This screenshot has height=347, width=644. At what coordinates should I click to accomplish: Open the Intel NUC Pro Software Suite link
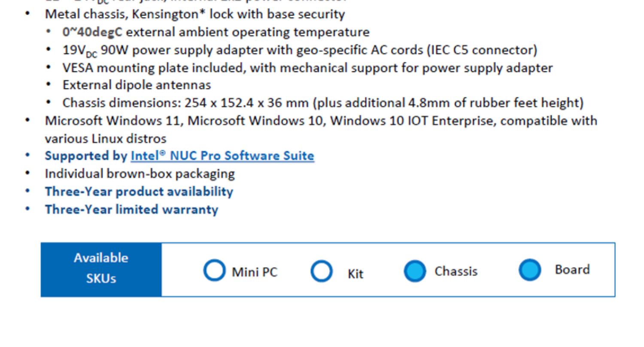click(222, 155)
